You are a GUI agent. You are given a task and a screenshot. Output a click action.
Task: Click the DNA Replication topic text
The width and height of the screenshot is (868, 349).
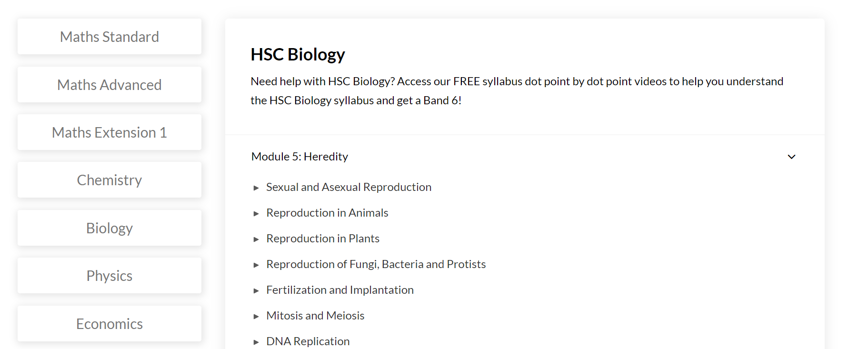[x=308, y=341]
